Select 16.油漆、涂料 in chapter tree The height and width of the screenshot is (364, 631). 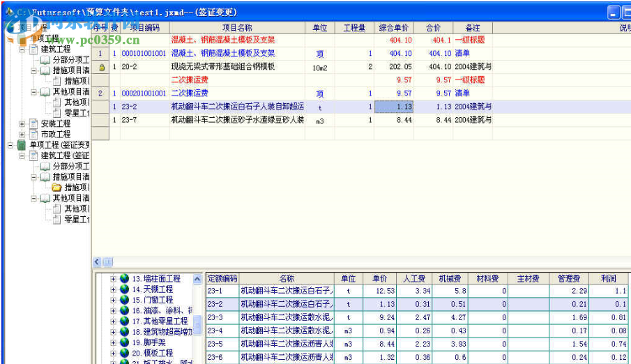[162, 310]
